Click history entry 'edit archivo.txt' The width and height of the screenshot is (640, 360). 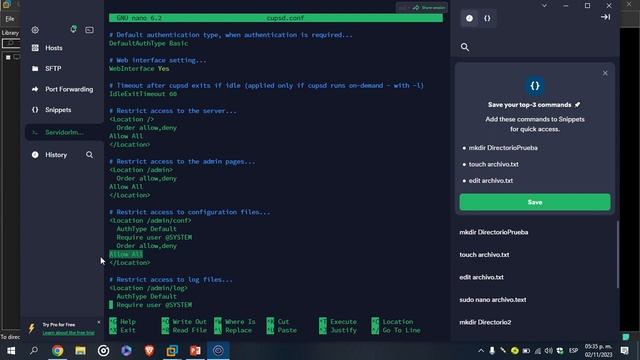pyautogui.click(x=481, y=277)
